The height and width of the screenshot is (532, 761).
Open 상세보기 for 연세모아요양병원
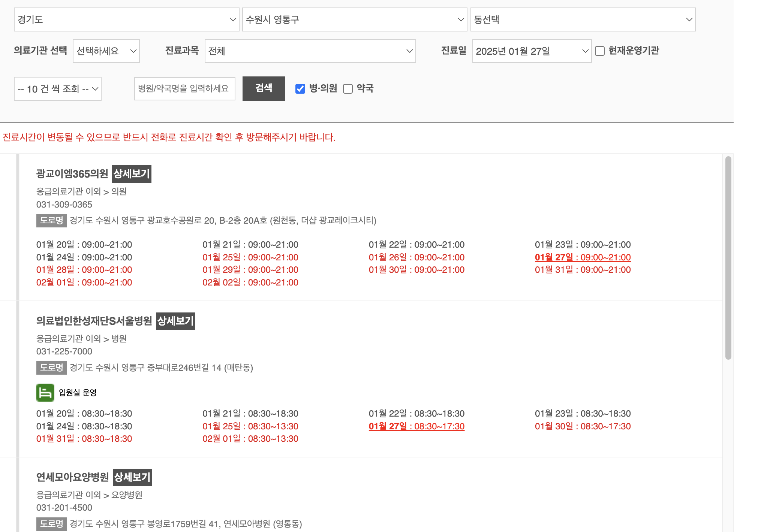pyautogui.click(x=132, y=477)
